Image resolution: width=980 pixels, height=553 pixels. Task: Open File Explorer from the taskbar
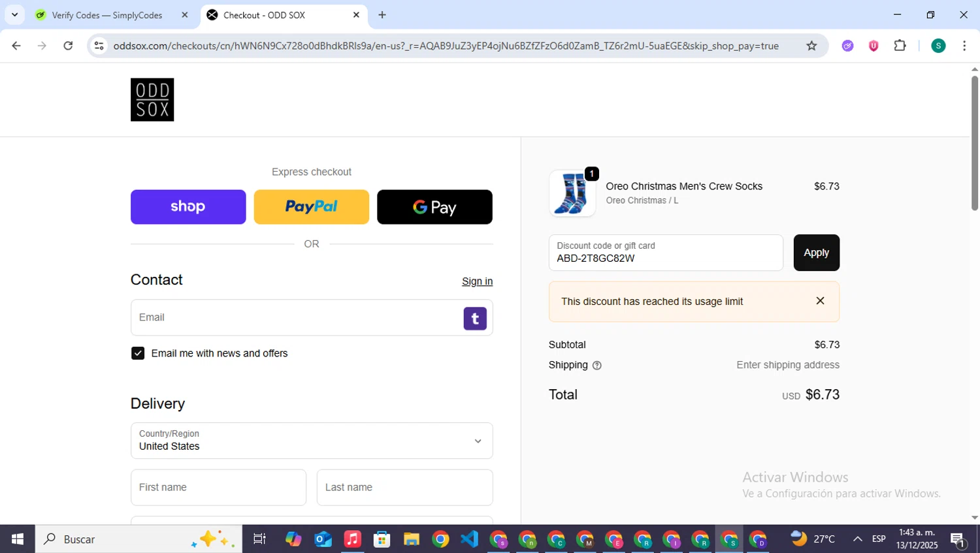point(411,539)
